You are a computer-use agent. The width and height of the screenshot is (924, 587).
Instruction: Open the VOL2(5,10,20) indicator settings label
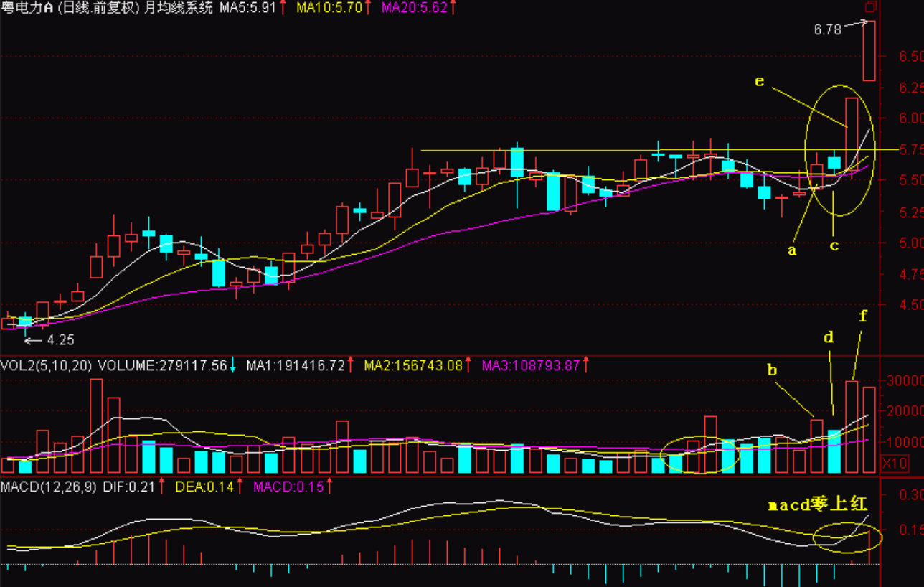[x=46, y=365]
